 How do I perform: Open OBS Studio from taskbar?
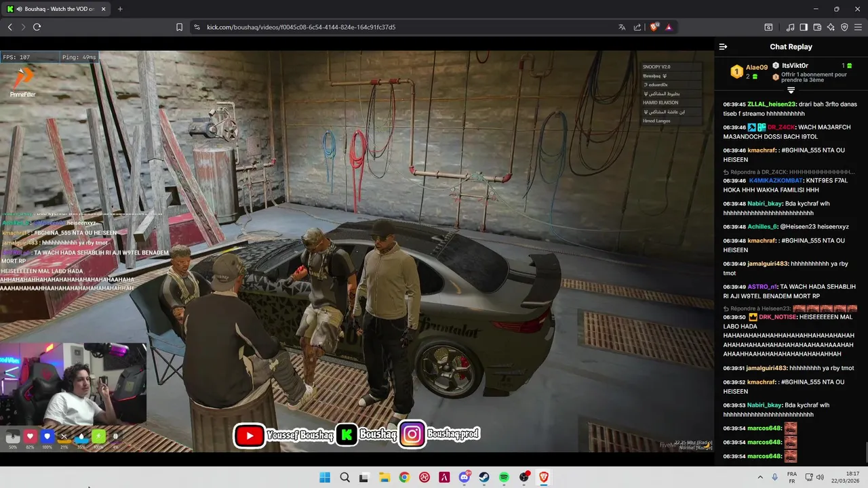[x=524, y=478]
